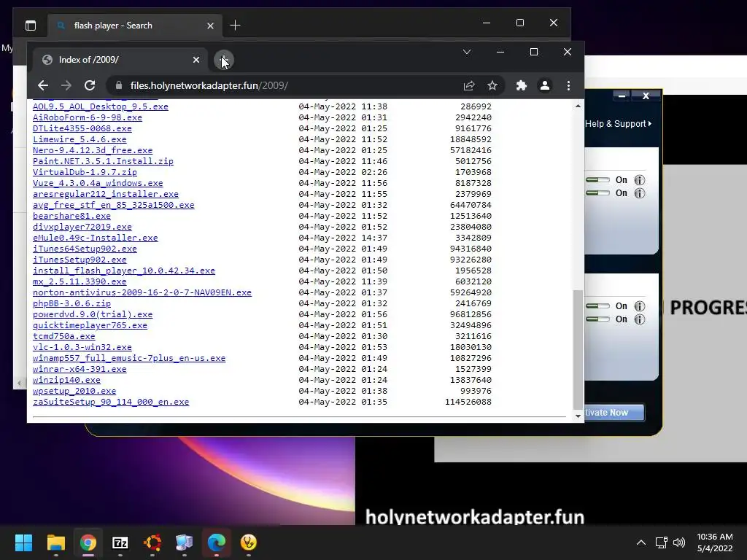Click the aresregular212_installer.exe link
The height and width of the screenshot is (560, 747).
[x=106, y=194]
